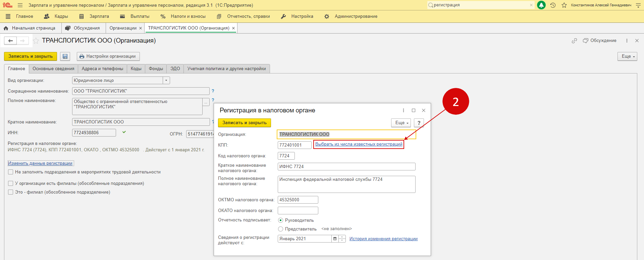Close the ТРАНСЛОГИСТИК ООО tab

click(x=233, y=28)
